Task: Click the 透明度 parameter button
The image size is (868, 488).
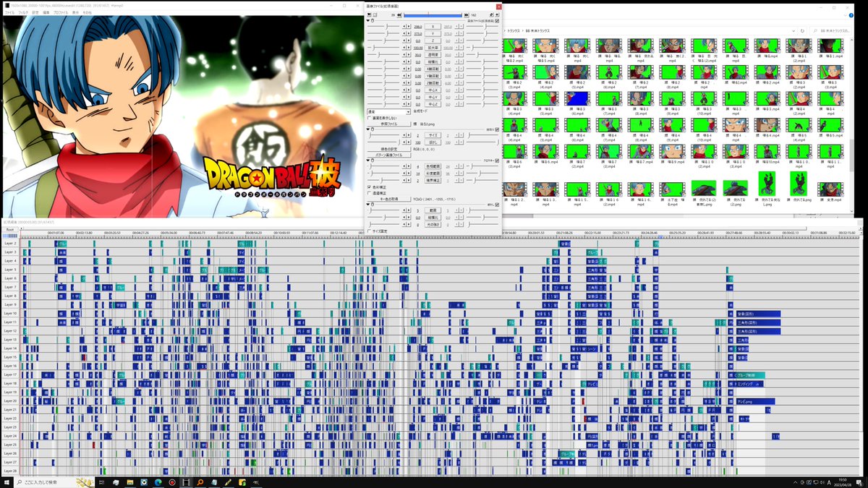Action: click(x=433, y=55)
